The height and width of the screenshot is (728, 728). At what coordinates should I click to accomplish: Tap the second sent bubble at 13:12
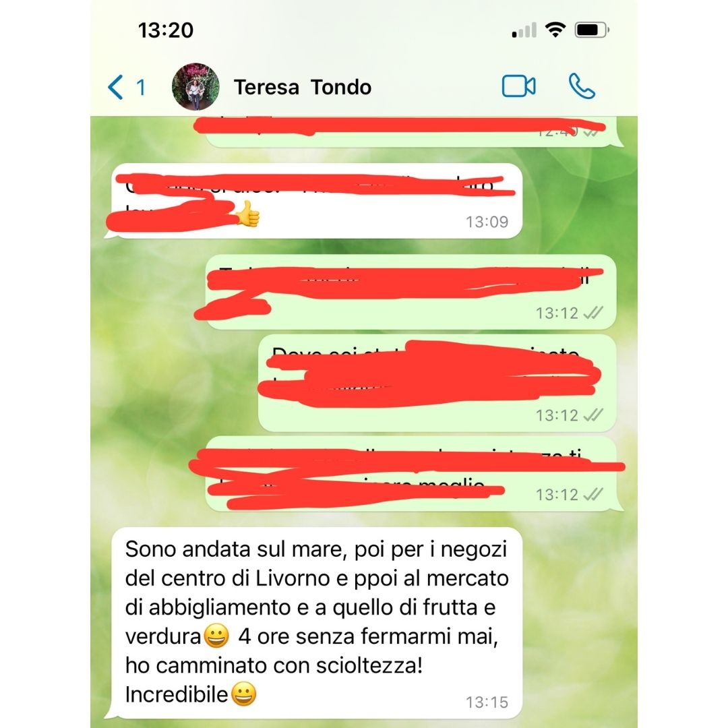pyautogui.click(x=437, y=383)
